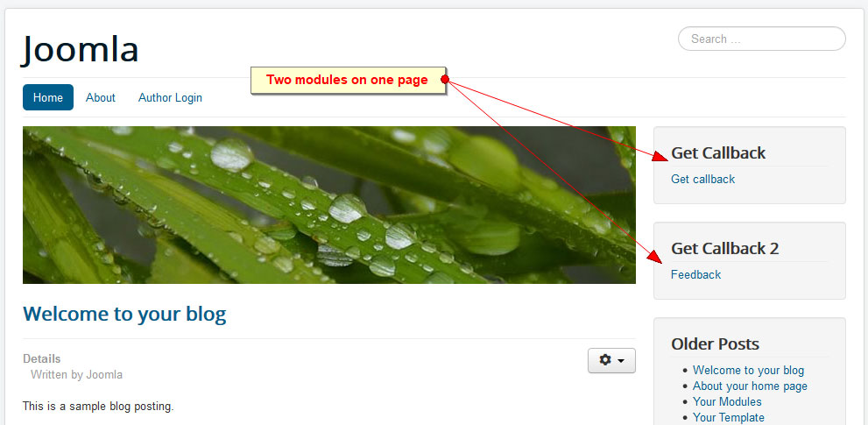Viewport: 868px width, 425px height.
Task: Open the Your Modules post link
Action: point(727,401)
